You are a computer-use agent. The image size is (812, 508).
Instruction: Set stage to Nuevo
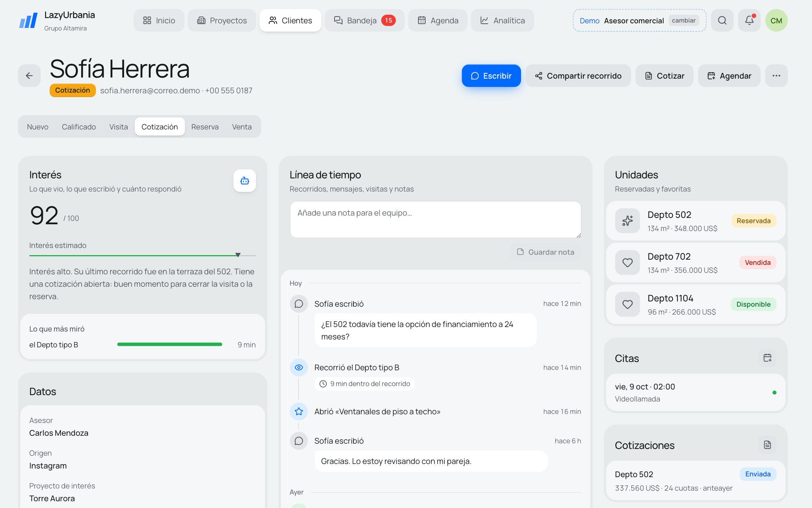coord(38,127)
